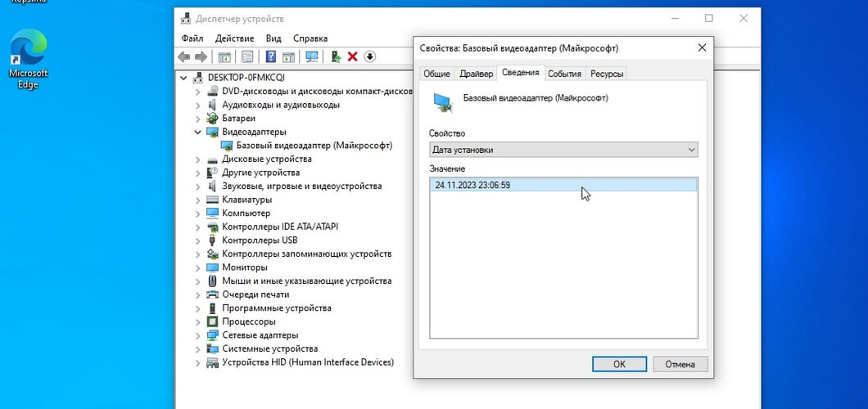Open the Действие menu

[234, 38]
